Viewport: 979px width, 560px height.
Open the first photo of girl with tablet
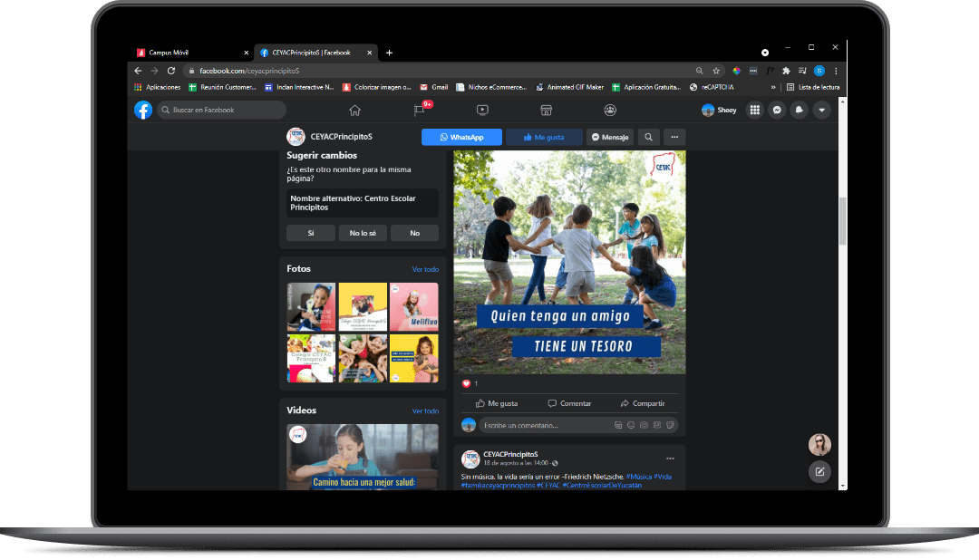[311, 306]
